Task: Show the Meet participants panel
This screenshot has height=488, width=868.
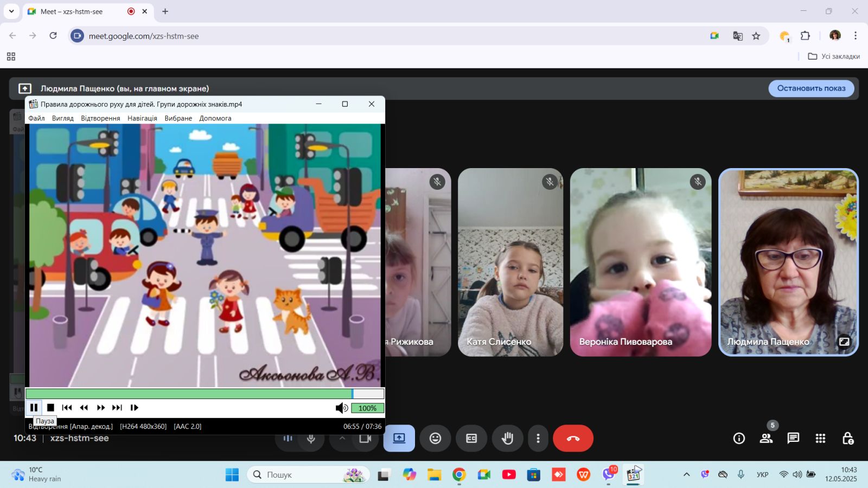Action: coord(766,438)
